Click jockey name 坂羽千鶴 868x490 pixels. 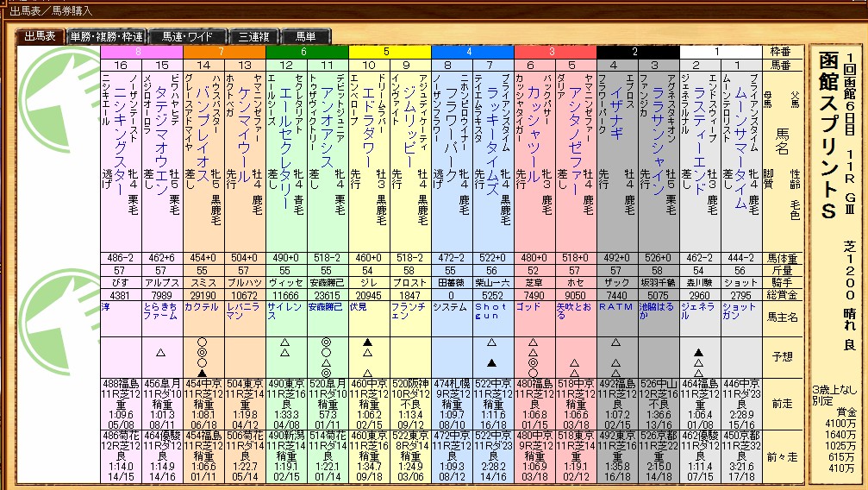point(659,283)
